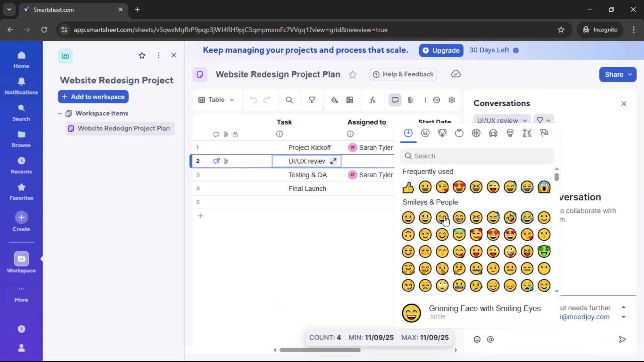
Task: Click the undo arrow icon
Action: pos(253,100)
